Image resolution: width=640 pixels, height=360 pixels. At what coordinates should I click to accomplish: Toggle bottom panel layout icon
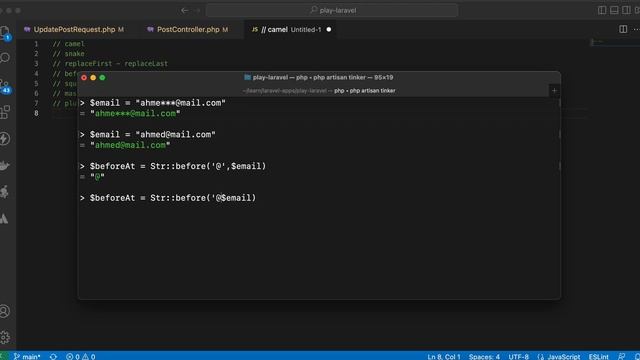point(614,10)
